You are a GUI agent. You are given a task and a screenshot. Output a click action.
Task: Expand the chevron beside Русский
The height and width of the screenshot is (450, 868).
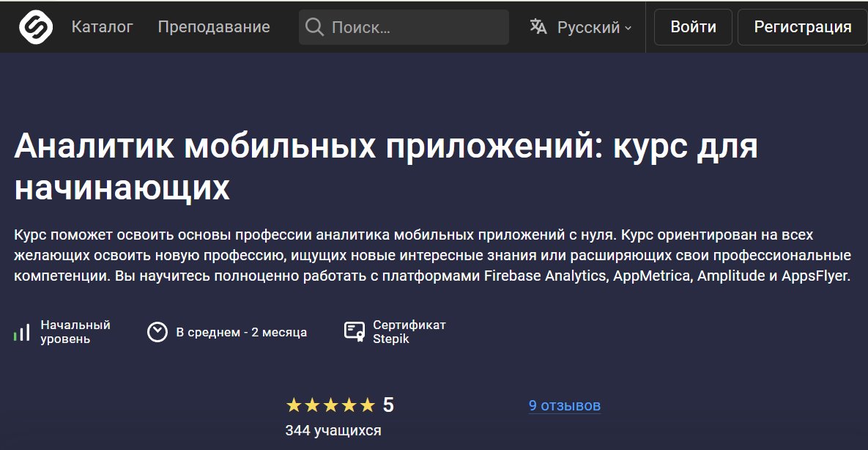pos(628,28)
